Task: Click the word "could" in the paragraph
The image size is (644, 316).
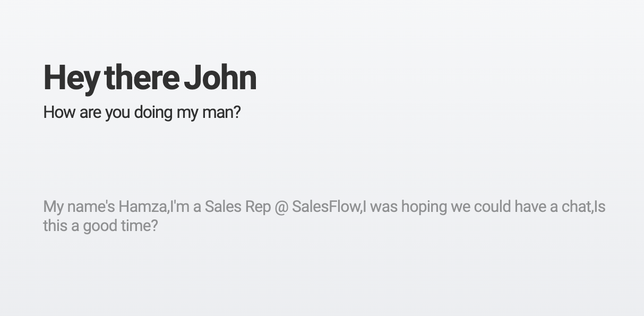Action: (492, 206)
